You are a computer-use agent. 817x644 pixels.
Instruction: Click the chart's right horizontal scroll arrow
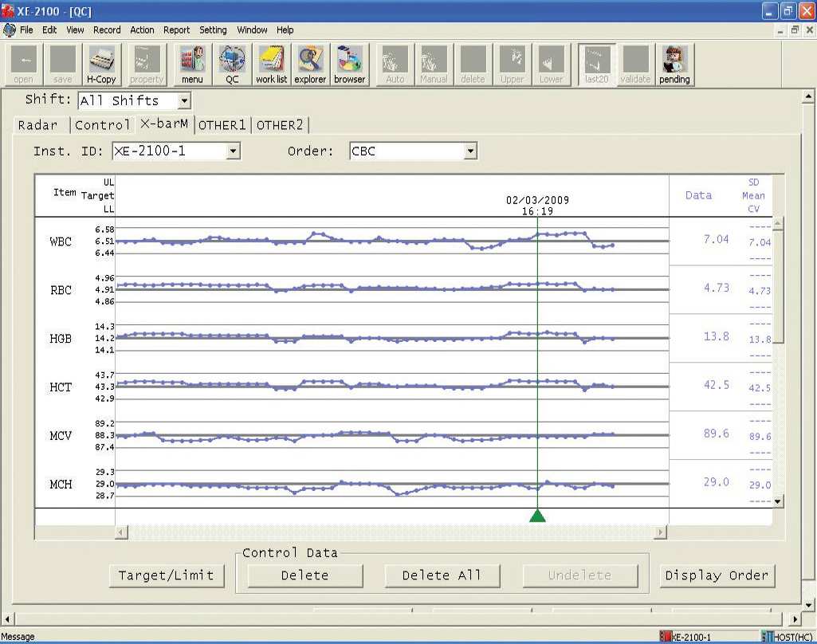click(661, 532)
